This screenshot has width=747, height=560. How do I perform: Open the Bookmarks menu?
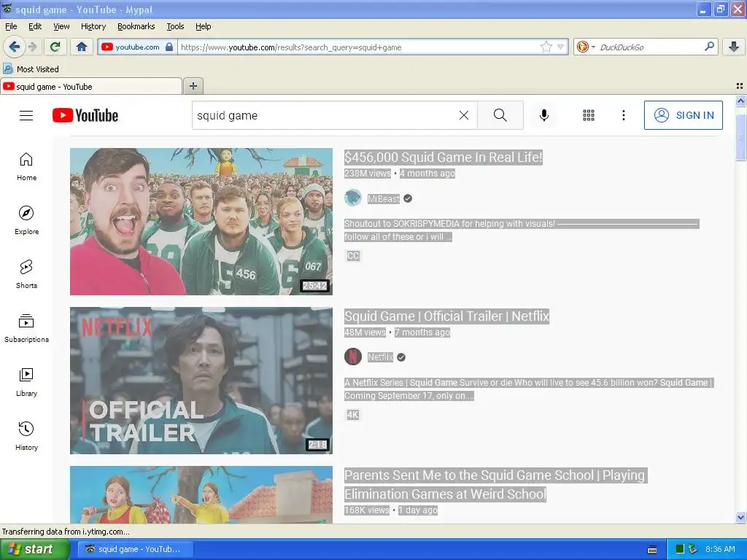(x=136, y=26)
